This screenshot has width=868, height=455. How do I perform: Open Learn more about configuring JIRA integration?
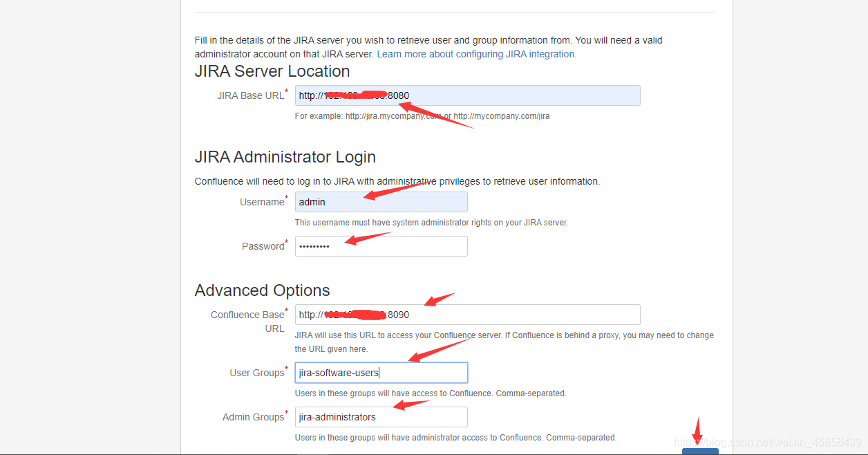[x=475, y=54]
